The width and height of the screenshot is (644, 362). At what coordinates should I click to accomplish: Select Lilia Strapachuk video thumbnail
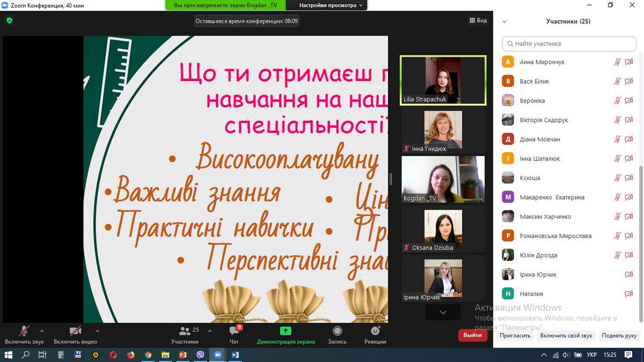(x=443, y=80)
